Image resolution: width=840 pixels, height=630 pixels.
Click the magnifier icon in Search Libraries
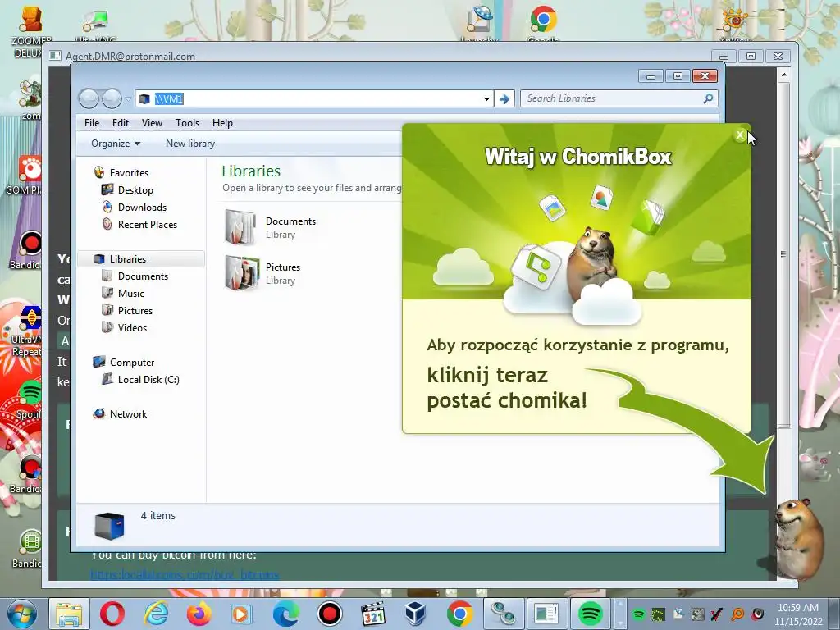[708, 98]
